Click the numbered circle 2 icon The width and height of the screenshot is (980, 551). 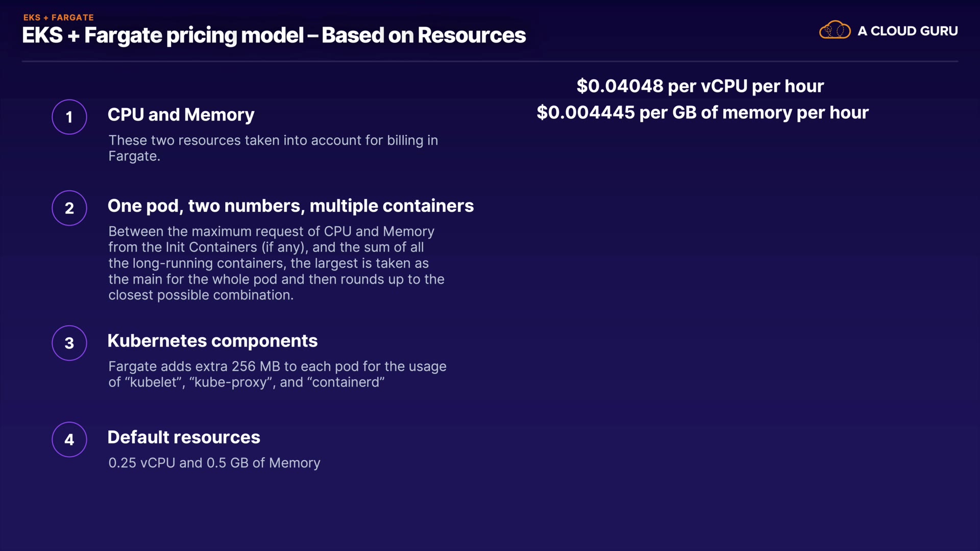pyautogui.click(x=69, y=208)
